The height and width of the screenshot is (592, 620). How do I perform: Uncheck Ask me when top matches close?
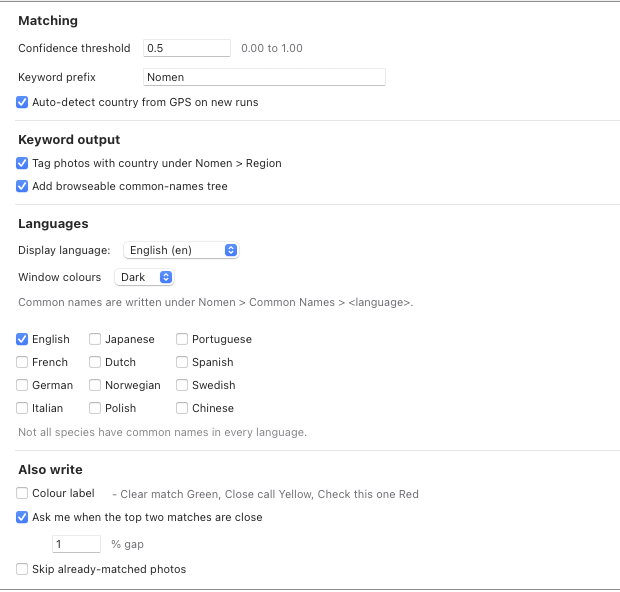coord(22,517)
